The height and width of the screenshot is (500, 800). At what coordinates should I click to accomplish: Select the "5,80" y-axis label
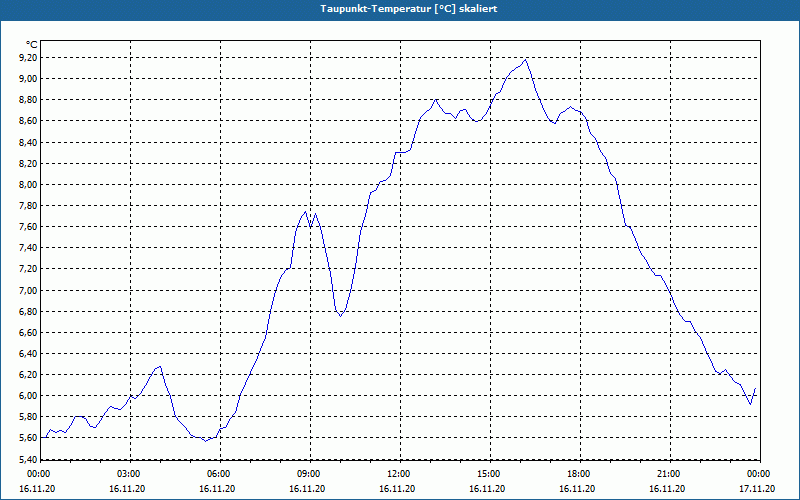coord(29,417)
